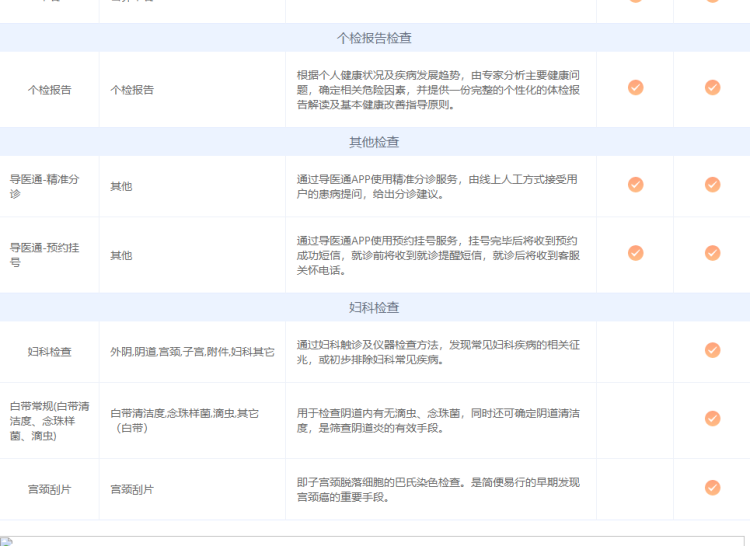Click the 个检报告 description paragraph
750x546 pixels.
pos(438,89)
